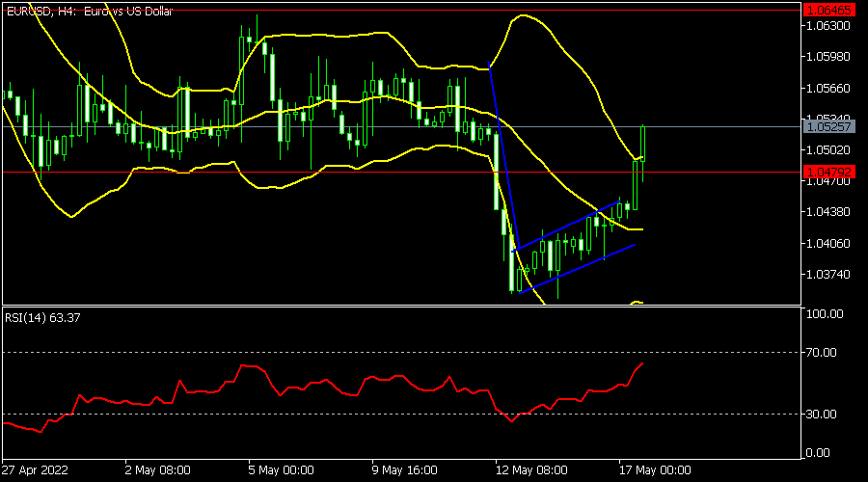The width and height of the screenshot is (868, 482).
Task: Select the 1.04060 price axis value
Action: click(x=828, y=243)
